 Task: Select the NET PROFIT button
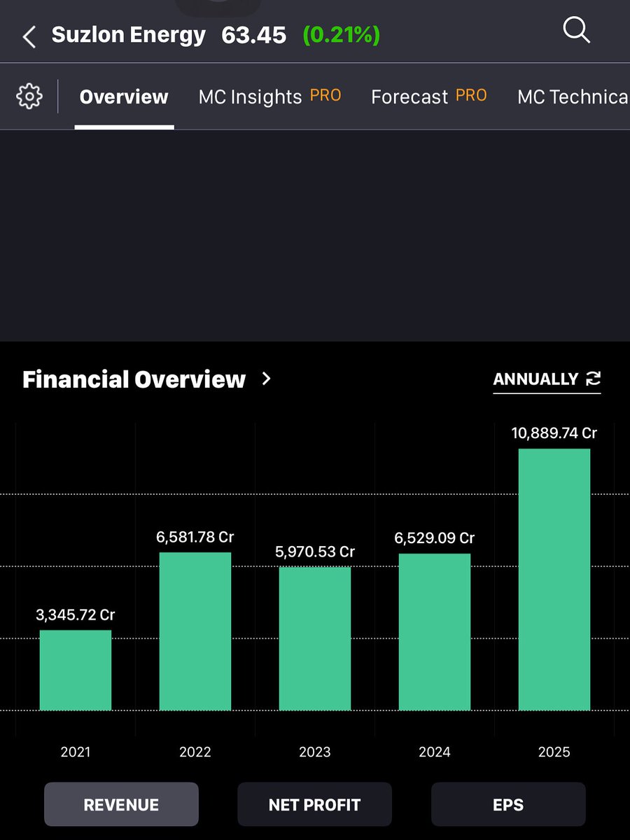click(x=314, y=804)
